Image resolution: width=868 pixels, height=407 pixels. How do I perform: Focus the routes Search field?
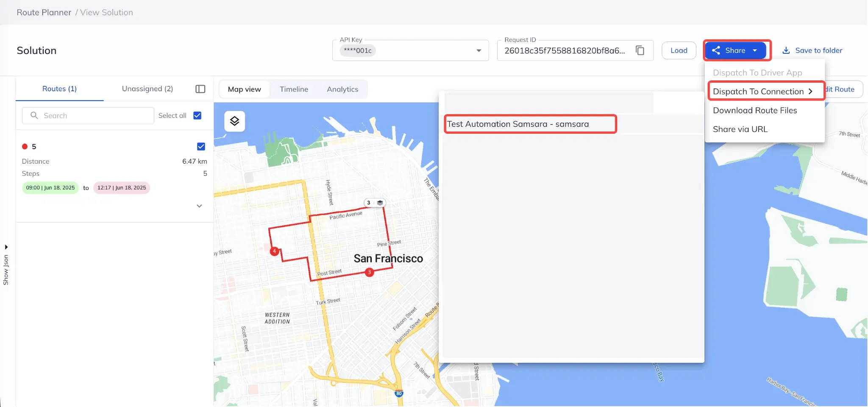click(88, 115)
